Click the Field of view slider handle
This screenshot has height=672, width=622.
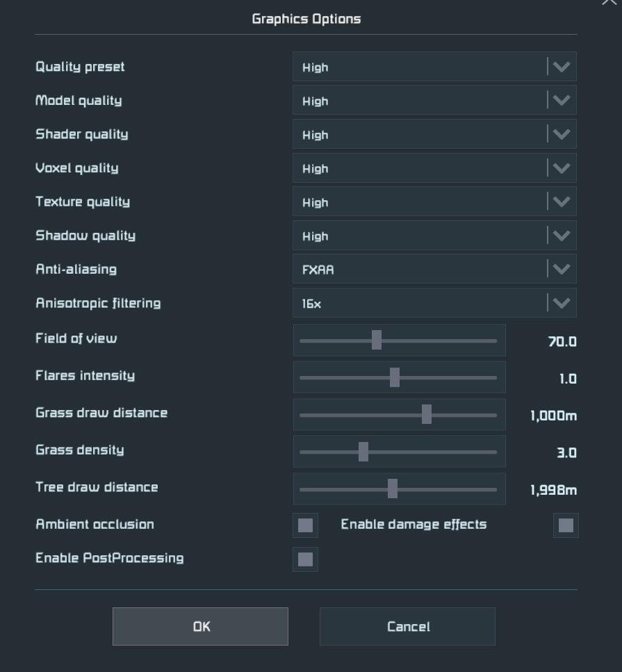377,341
